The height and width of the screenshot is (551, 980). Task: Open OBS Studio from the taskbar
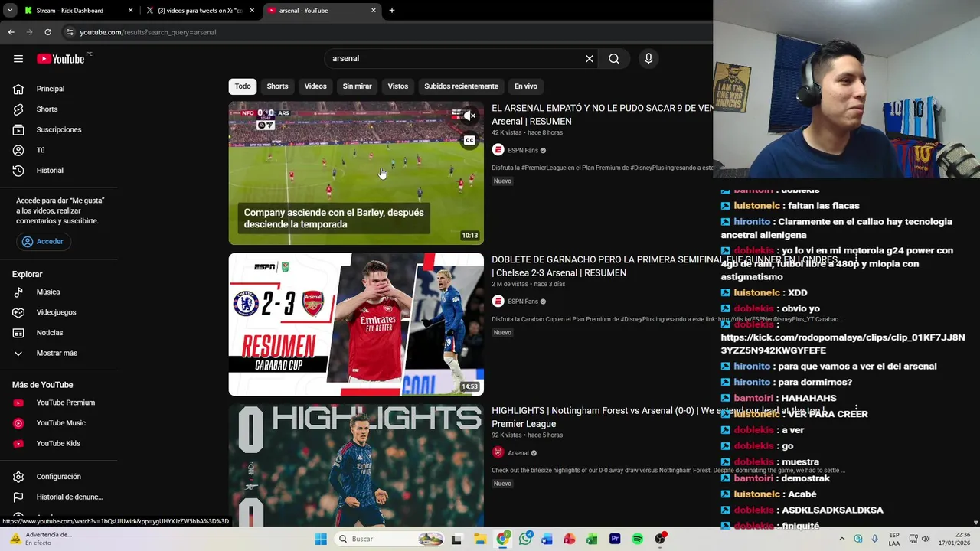pyautogui.click(x=660, y=539)
